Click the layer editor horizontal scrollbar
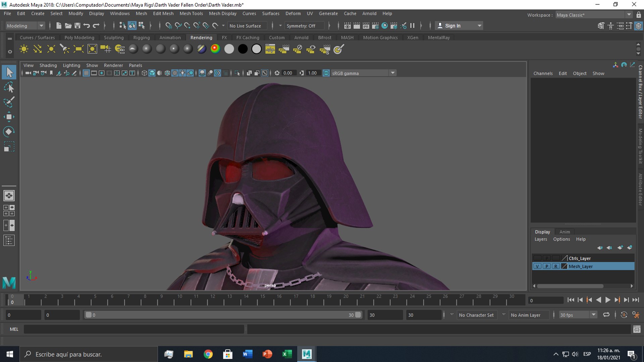 (x=570, y=286)
